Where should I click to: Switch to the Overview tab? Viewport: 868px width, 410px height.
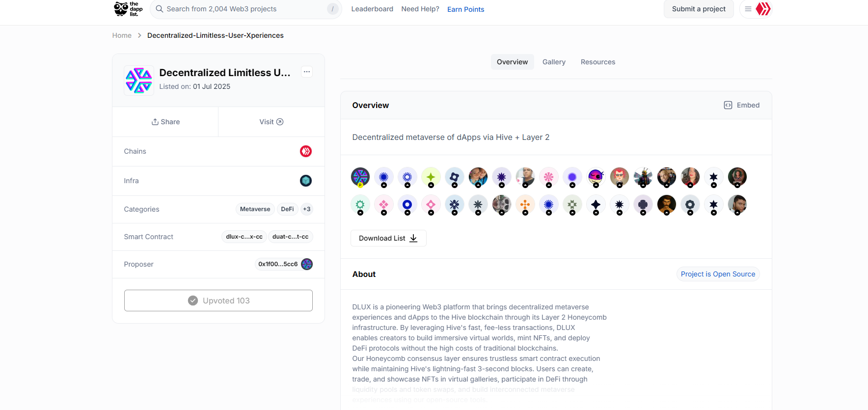pos(512,62)
